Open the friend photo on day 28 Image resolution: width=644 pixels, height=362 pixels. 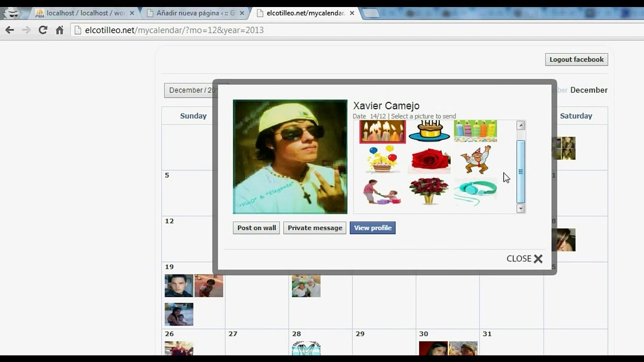[x=306, y=348]
